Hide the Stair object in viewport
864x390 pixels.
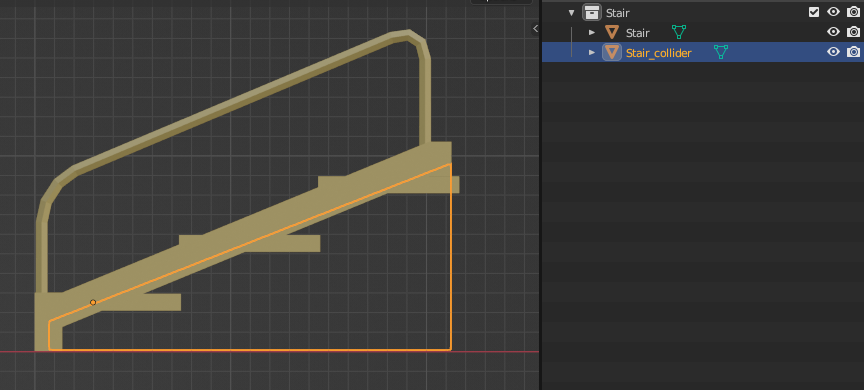(833, 32)
